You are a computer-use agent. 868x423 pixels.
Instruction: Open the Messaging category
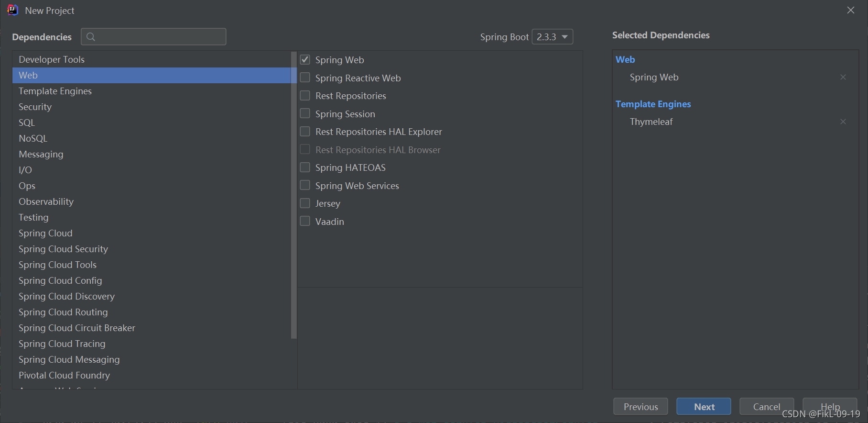[152, 154]
